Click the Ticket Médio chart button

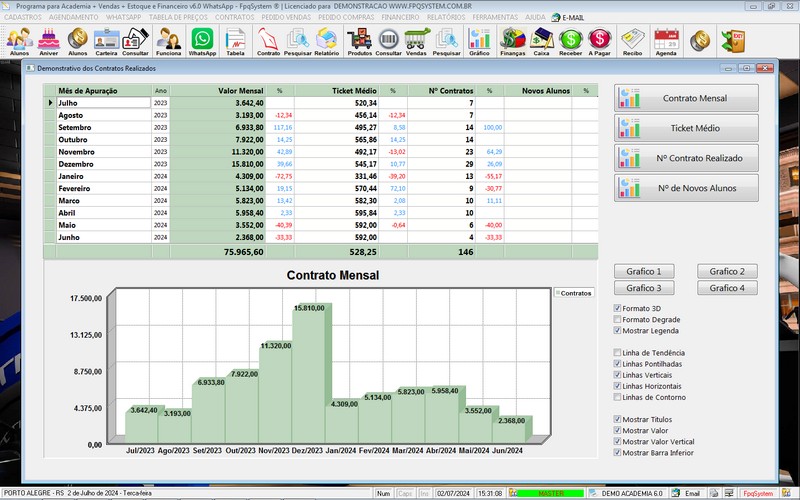(x=686, y=128)
